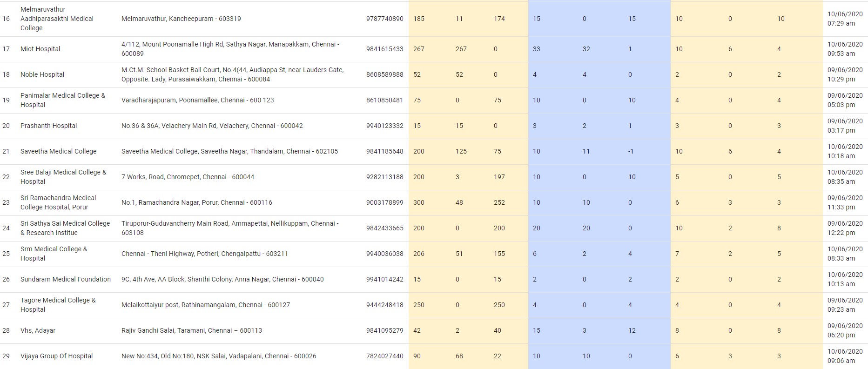Click phone number 8610850481
This screenshot has height=369, width=868.
click(x=385, y=100)
